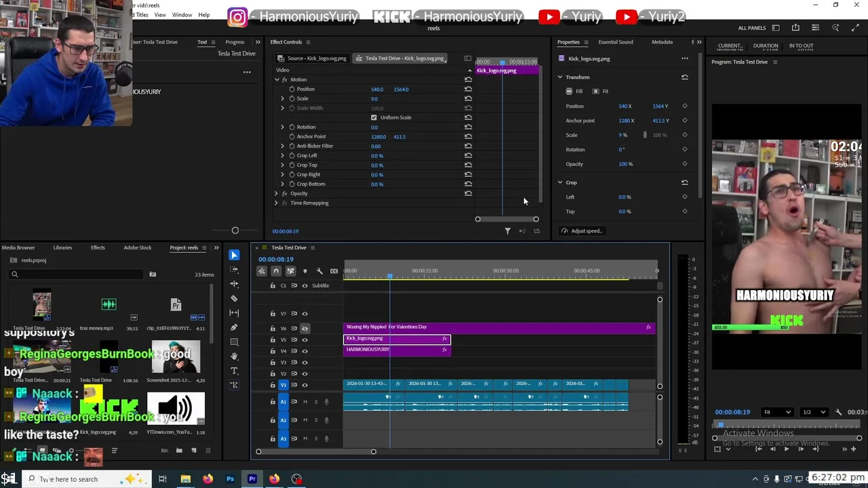
Task: Select the Type tool
Action: tap(234, 371)
